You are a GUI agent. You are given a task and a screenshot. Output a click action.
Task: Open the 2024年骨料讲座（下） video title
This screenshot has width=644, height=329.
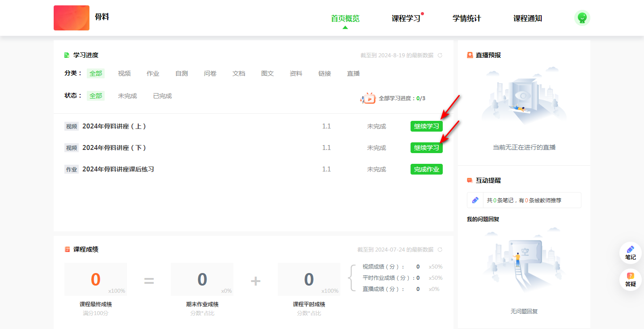point(114,148)
